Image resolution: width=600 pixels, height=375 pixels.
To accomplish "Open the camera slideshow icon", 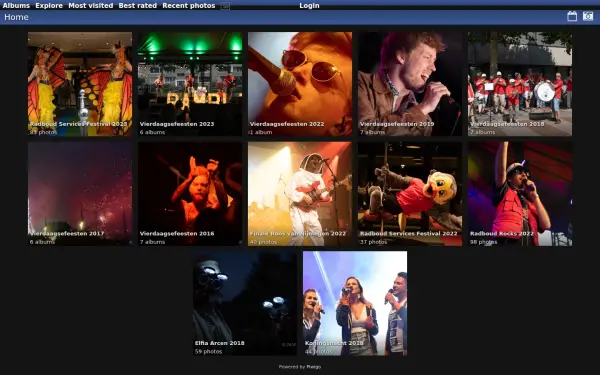I will (588, 16).
